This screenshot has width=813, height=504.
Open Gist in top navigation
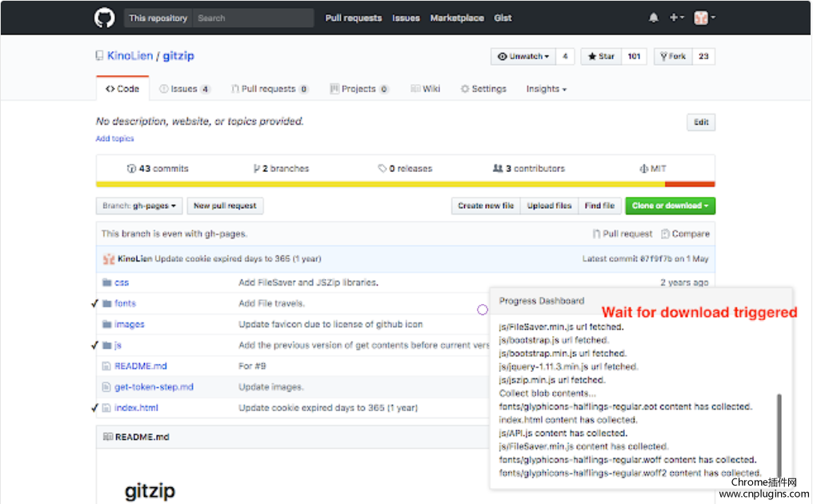click(503, 18)
